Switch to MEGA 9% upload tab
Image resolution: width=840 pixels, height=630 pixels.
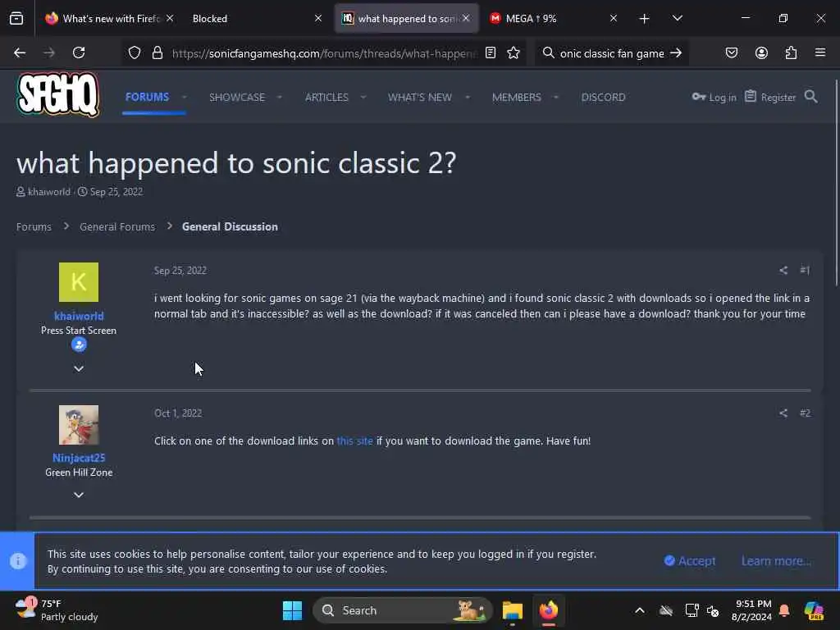point(552,19)
